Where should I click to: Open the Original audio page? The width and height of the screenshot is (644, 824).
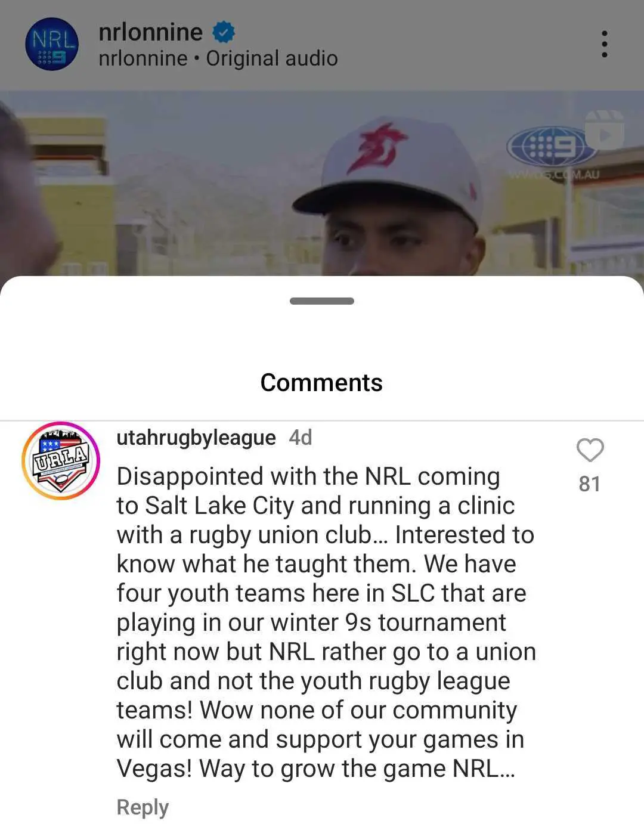coord(272,58)
